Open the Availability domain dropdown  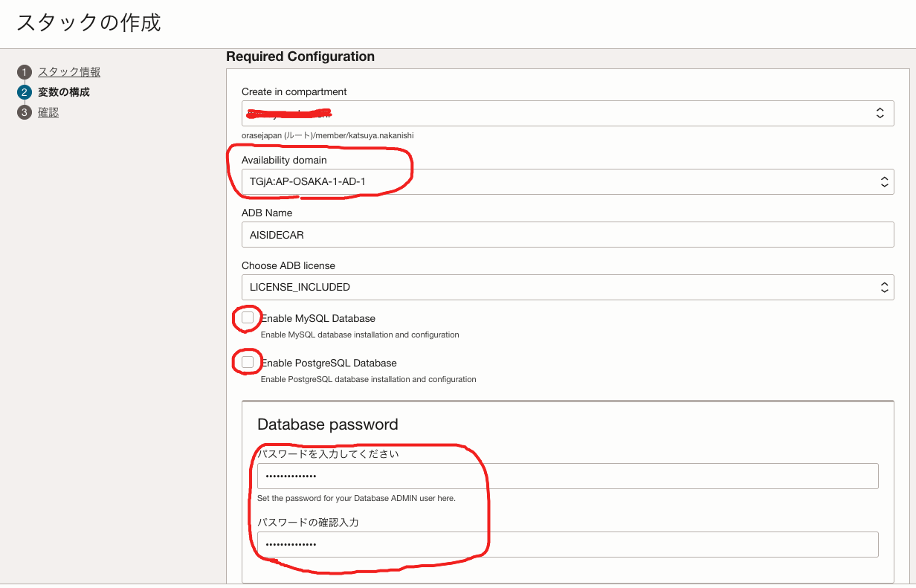[x=567, y=181]
